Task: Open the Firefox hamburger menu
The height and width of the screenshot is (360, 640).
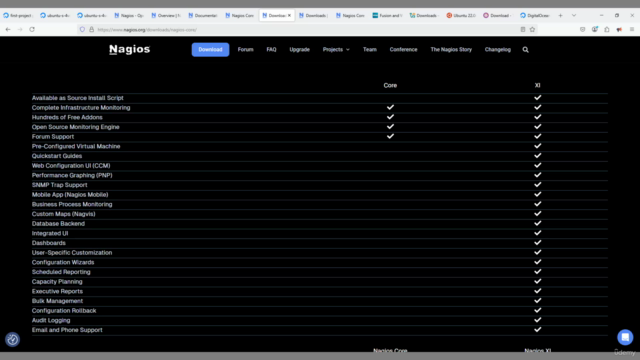Action: coord(632,29)
